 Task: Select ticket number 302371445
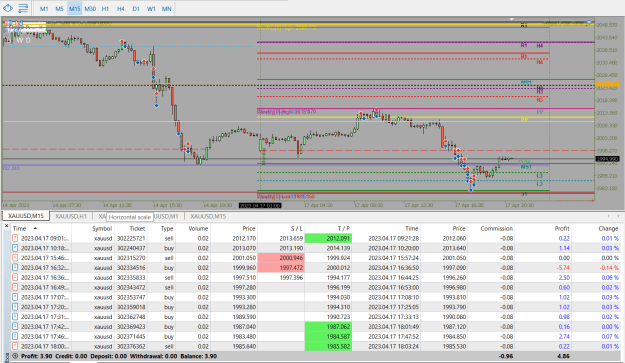(x=131, y=336)
